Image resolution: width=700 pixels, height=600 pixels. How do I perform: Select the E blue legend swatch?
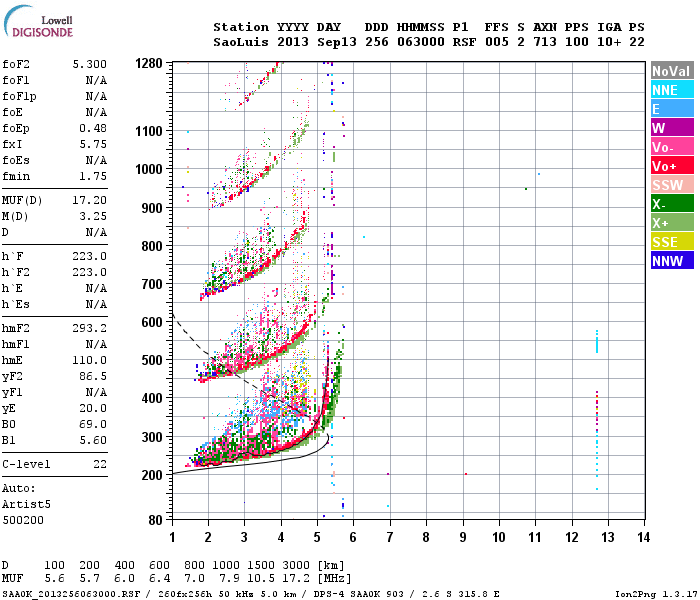tap(672, 109)
